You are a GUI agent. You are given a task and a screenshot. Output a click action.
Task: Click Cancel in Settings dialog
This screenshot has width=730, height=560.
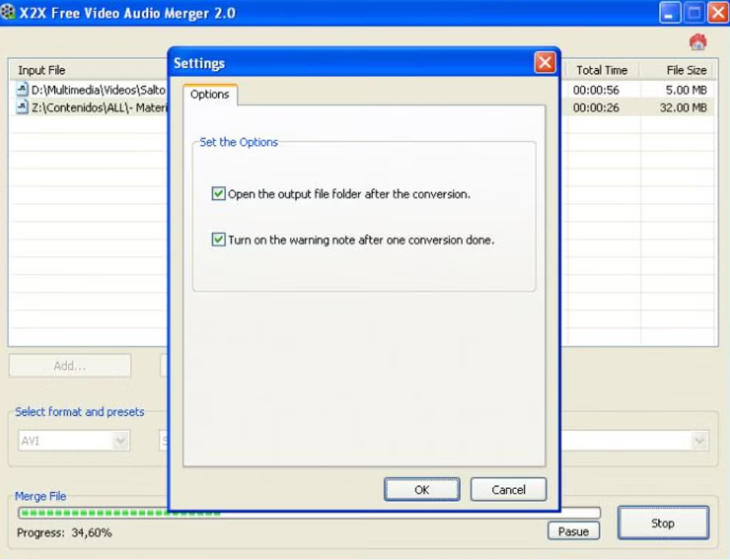[x=508, y=490]
